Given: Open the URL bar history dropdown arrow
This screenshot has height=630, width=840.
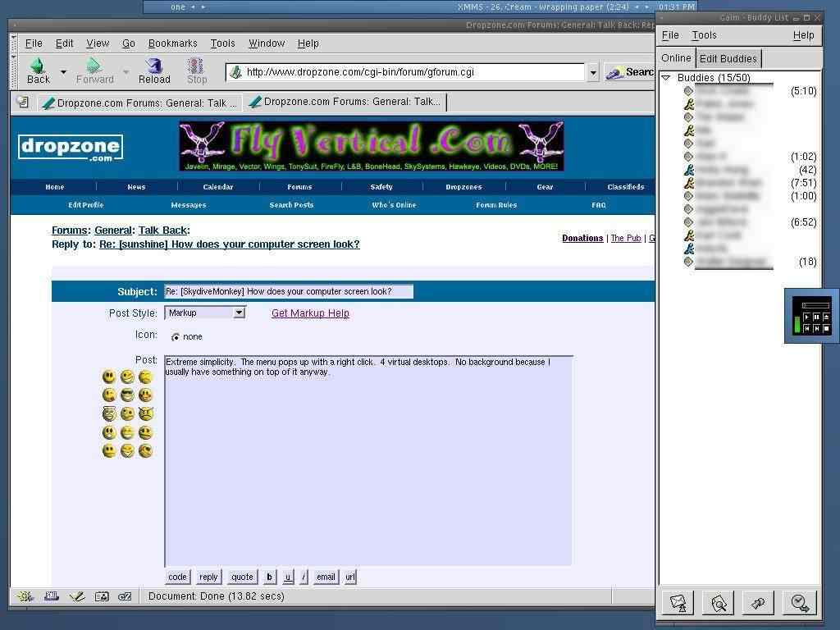Looking at the screenshot, I should [x=592, y=72].
